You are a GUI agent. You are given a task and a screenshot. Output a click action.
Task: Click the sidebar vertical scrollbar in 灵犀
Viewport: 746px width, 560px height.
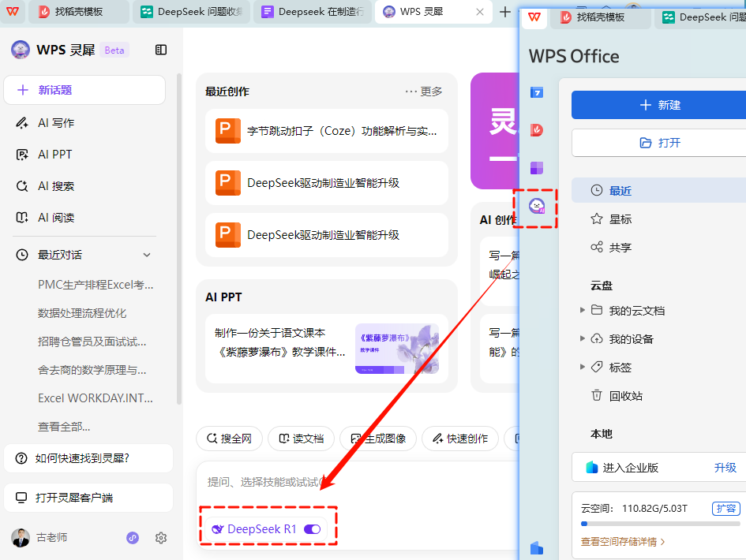[179, 237]
